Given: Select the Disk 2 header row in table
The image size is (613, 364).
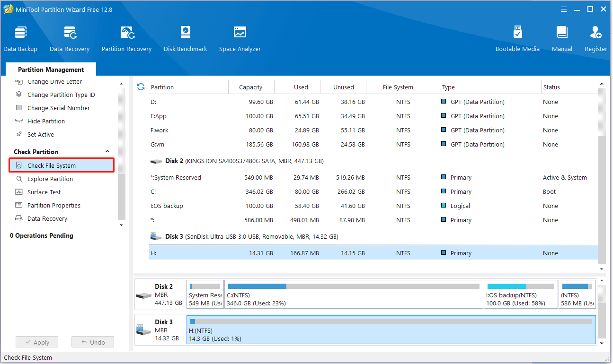Looking at the screenshot, I should 374,161.
